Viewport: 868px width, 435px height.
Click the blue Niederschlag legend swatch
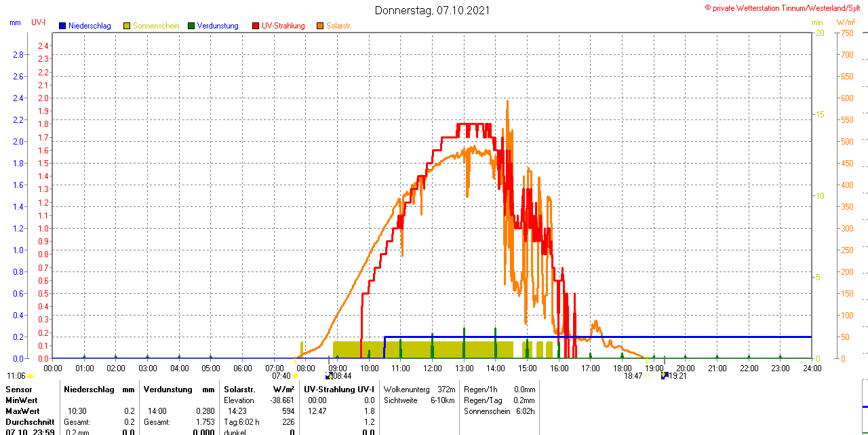coord(62,26)
